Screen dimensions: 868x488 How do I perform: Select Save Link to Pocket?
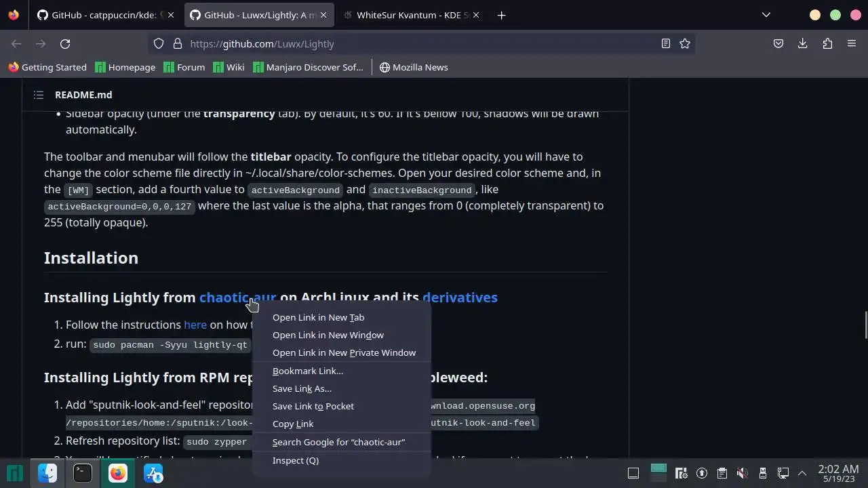coord(342,406)
